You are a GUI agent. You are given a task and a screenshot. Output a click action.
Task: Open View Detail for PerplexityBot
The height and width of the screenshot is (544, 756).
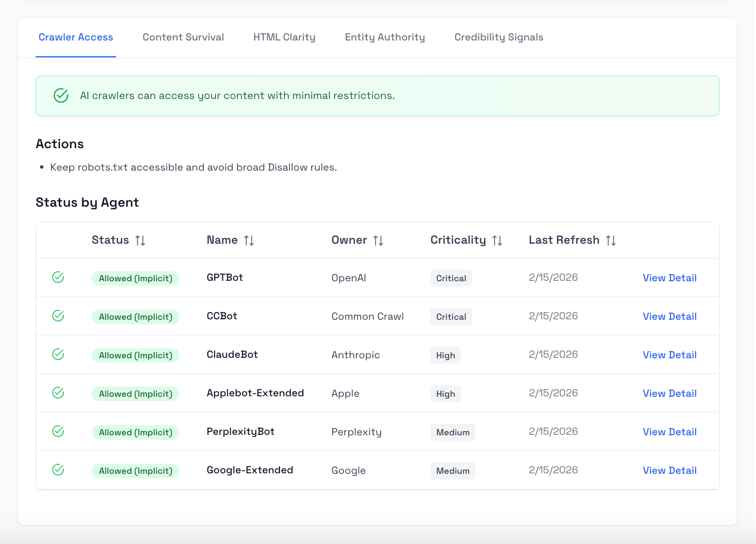pyautogui.click(x=669, y=432)
